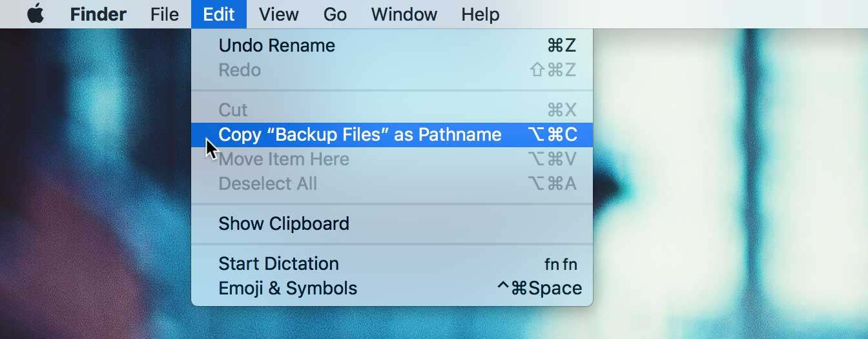Copy "Backup Files" as Pathname
Screen dimensions: 868x339
360,134
